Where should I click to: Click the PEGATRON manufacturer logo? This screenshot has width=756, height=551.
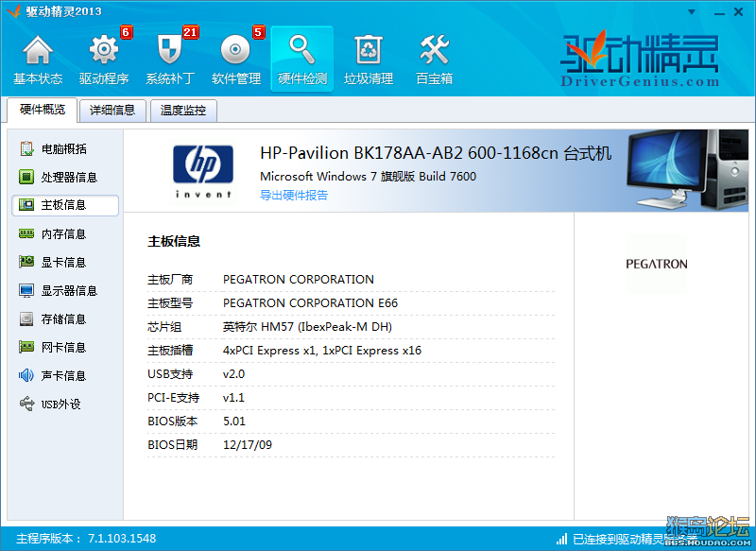tap(656, 264)
